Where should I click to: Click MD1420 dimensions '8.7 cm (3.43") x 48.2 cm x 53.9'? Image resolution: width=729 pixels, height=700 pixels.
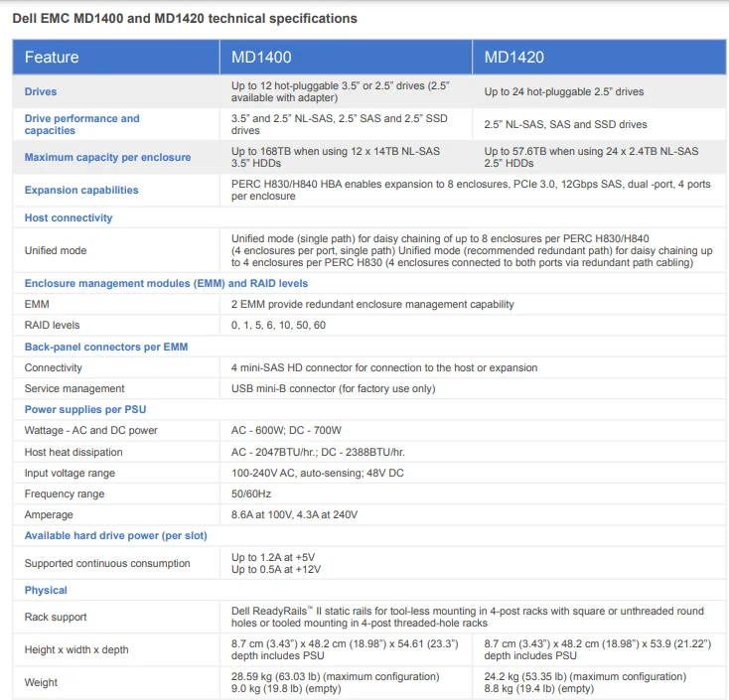598,649
